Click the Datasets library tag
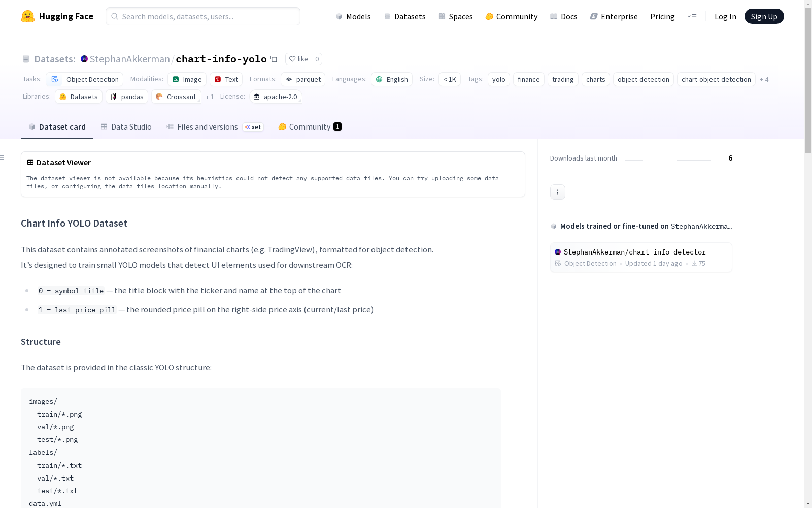The image size is (812, 508). coord(79,97)
